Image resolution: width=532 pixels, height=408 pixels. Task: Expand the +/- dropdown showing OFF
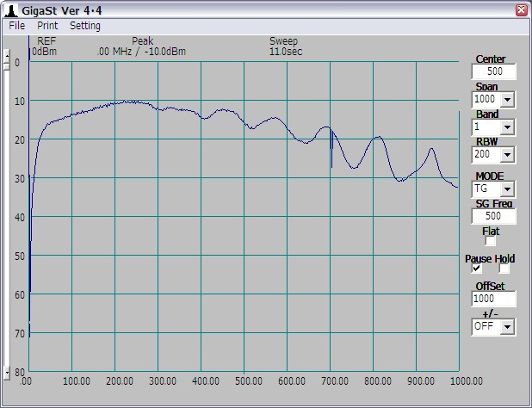point(507,327)
